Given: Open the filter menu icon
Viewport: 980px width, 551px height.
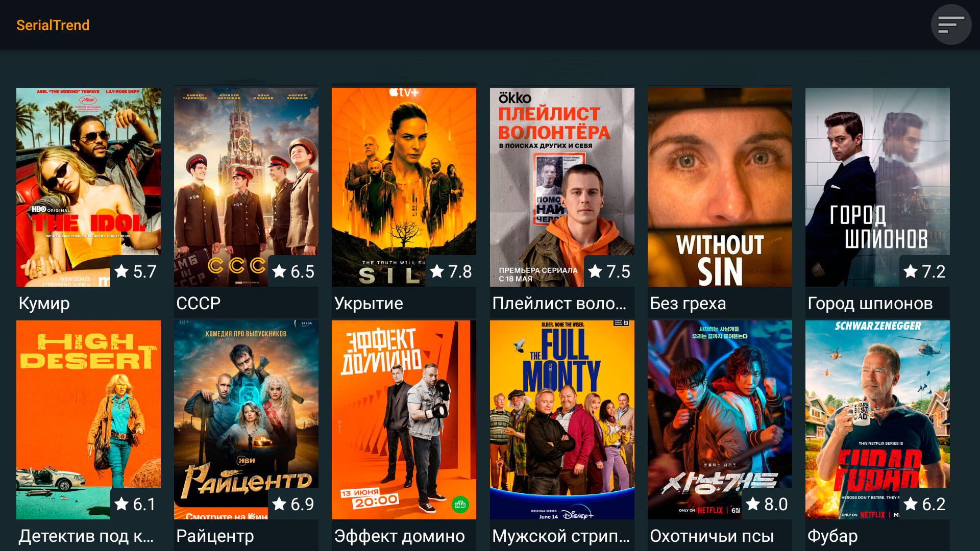Looking at the screenshot, I should coord(951,24).
